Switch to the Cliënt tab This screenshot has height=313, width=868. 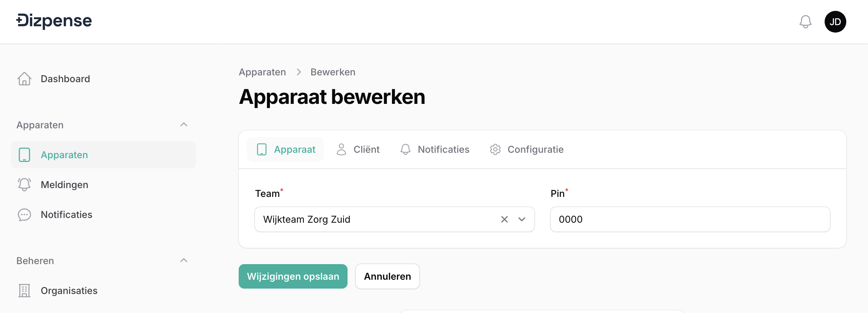[x=358, y=149]
